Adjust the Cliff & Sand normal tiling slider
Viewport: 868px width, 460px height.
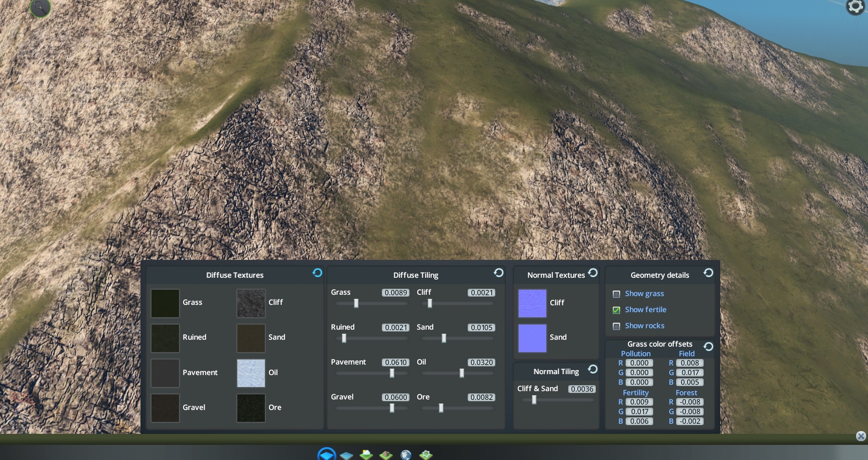click(x=534, y=399)
